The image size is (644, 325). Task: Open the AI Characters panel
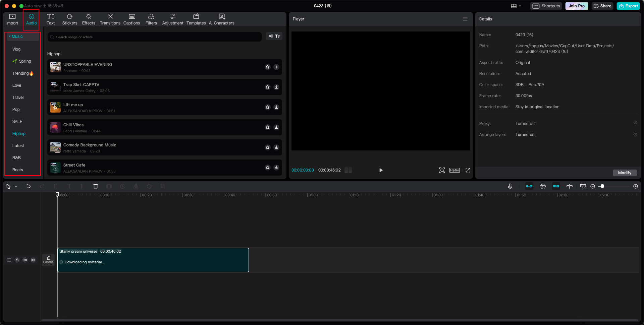coord(221,19)
